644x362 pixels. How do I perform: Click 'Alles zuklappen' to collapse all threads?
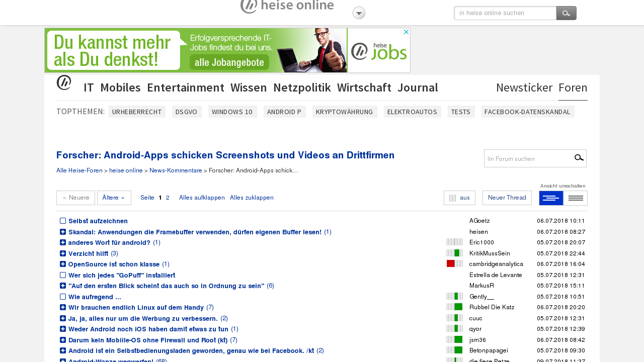pyautogui.click(x=252, y=198)
